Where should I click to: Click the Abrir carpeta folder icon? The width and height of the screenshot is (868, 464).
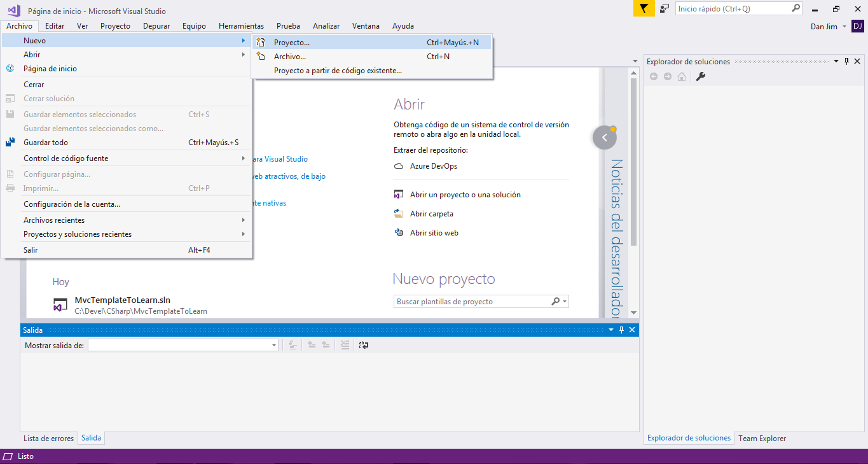(x=399, y=214)
